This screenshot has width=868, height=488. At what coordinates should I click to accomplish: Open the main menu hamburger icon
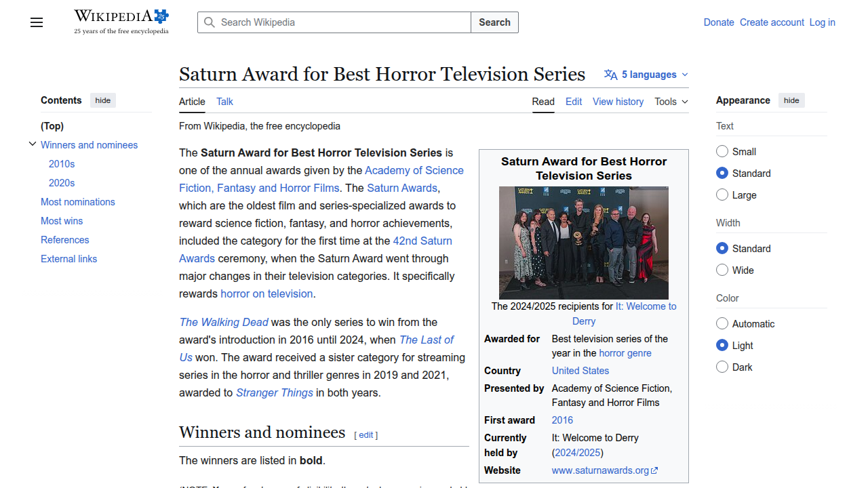(37, 22)
